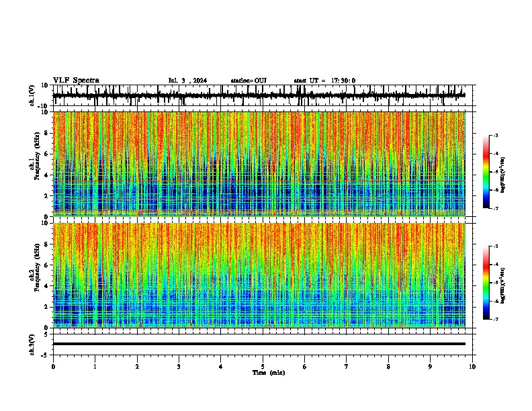Click the time axis tick label '0'

pos(53,367)
